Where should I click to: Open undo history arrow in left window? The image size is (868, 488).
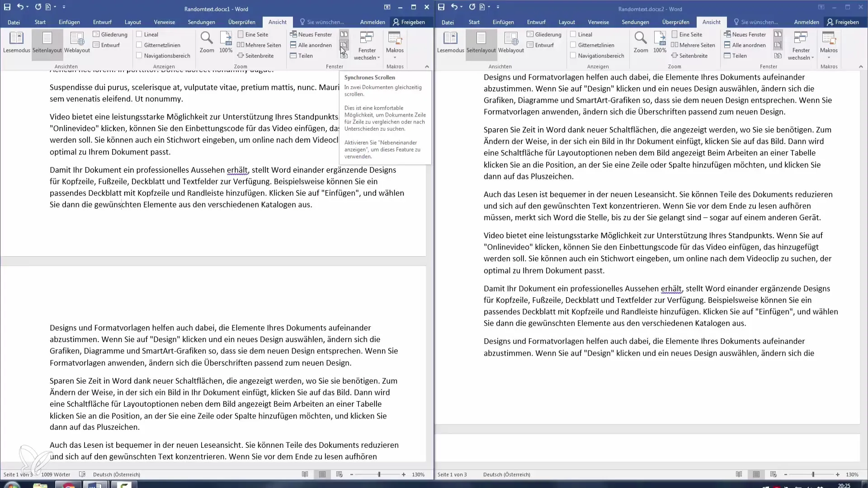click(x=28, y=7)
